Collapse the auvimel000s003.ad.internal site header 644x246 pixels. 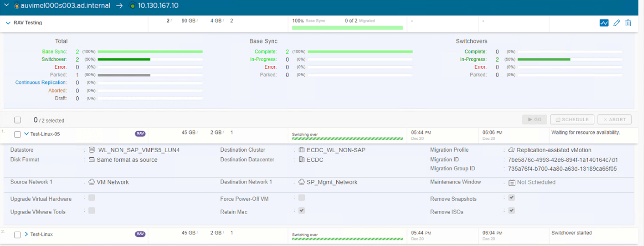[6, 6]
